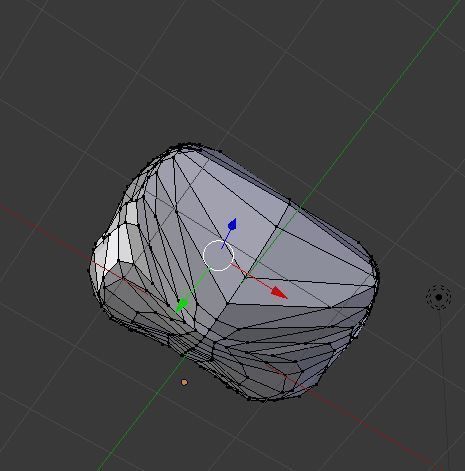This screenshot has width=465, height=471.
Task: Click the red X-axis gizmo arrow
Action: (x=279, y=293)
